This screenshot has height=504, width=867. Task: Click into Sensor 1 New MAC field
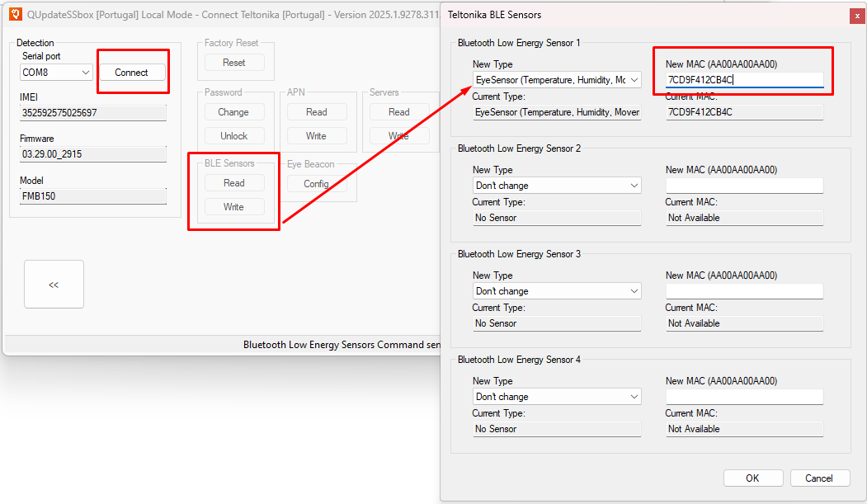tap(744, 80)
